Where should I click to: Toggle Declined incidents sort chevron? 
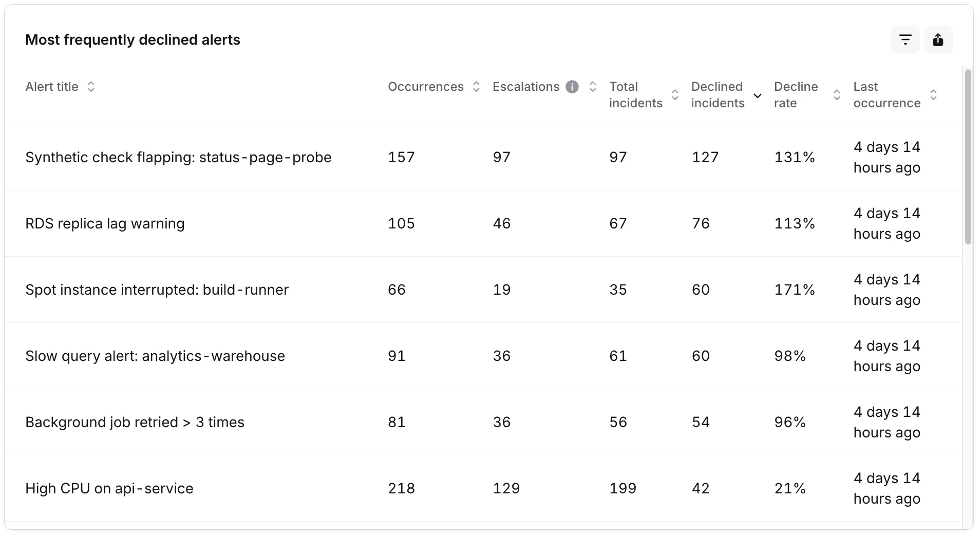pyautogui.click(x=757, y=95)
